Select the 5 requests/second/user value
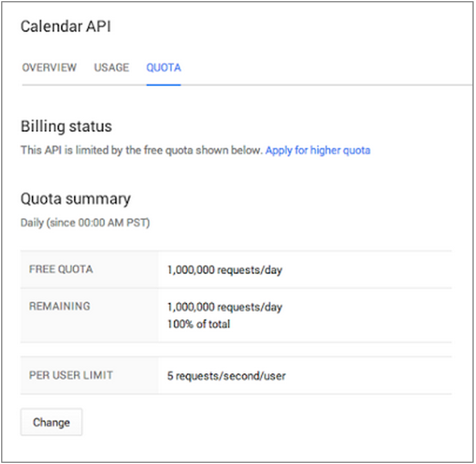This screenshot has height=464, width=476. pyautogui.click(x=226, y=376)
